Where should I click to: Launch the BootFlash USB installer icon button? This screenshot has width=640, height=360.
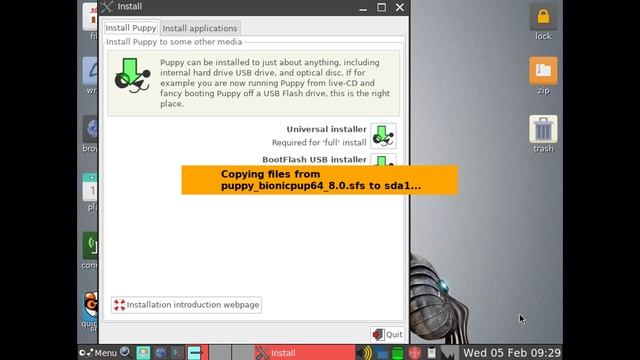coord(383,160)
